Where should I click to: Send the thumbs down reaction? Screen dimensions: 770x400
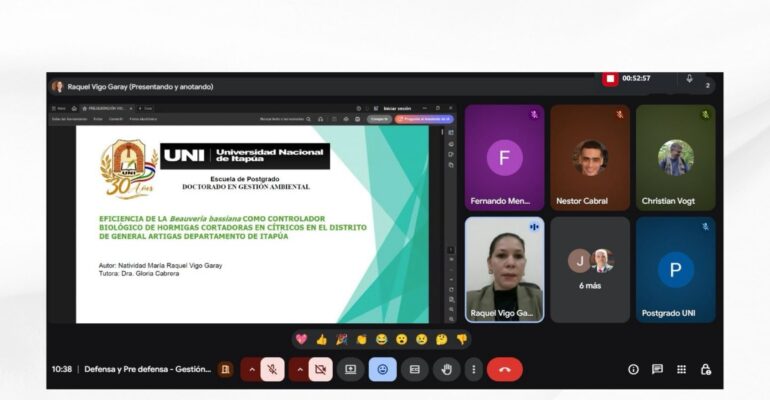(x=462, y=339)
